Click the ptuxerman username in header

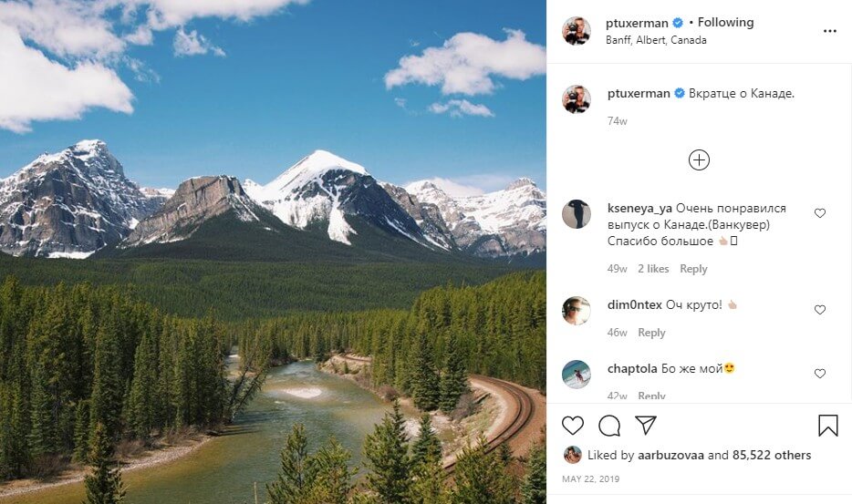[637, 23]
